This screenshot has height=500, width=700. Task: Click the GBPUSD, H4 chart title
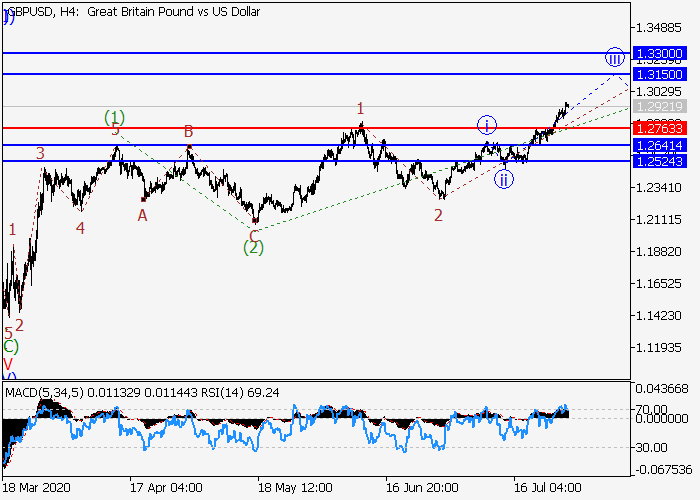133,12
